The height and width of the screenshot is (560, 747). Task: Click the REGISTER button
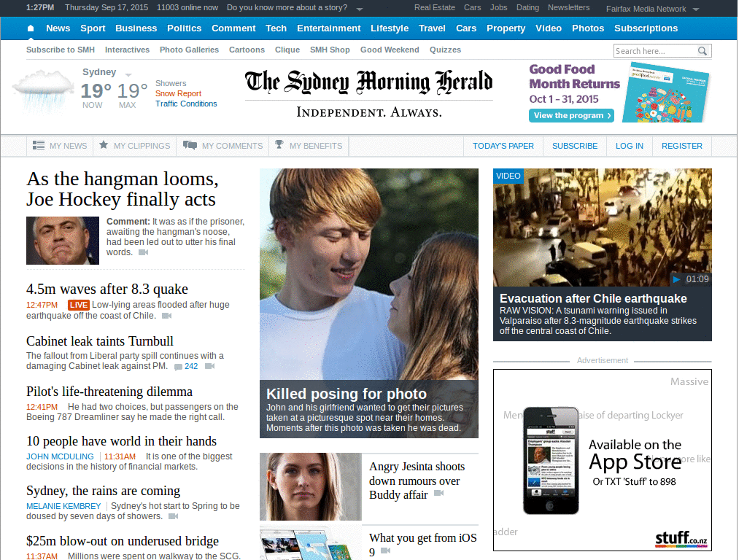pyautogui.click(x=682, y=146)
